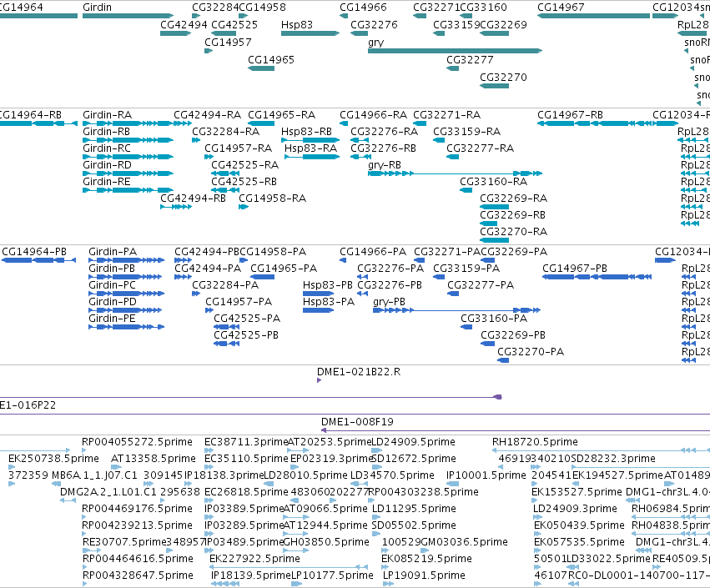Click the RH18720.5prime EST label
710x588 pixels.
click(536, 442)
